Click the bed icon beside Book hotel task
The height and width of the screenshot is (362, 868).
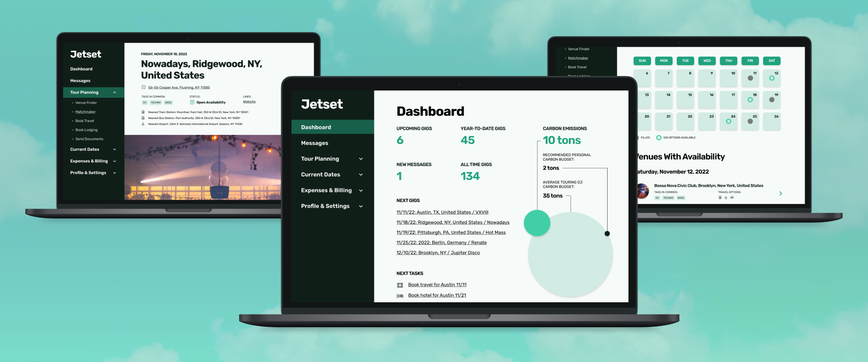click(400, 295)
